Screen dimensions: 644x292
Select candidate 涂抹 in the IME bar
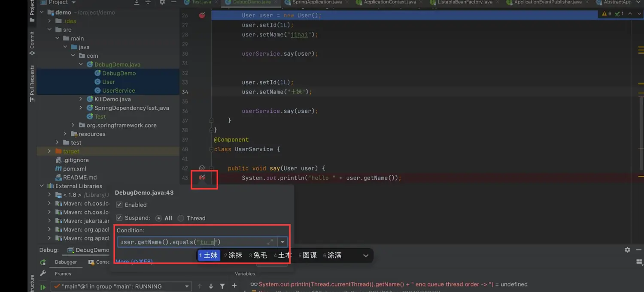coord(233,255)
